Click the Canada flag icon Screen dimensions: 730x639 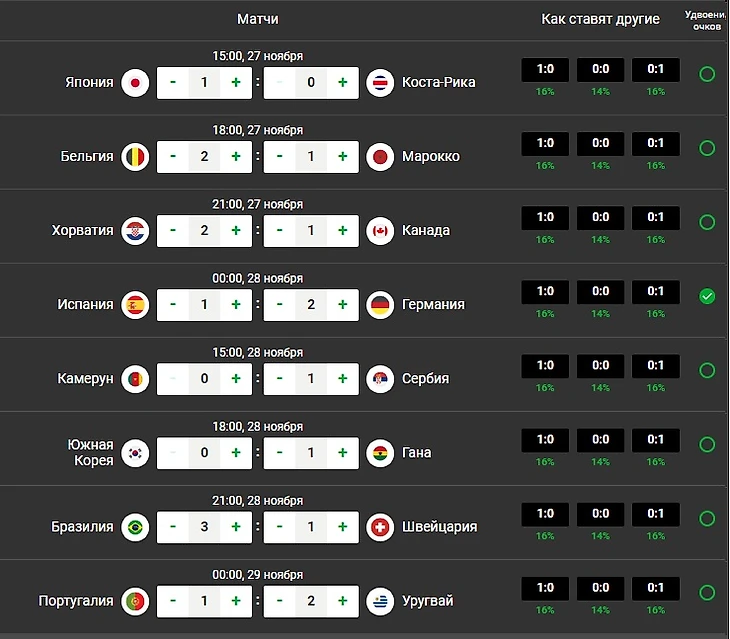[x=379, y=230]
